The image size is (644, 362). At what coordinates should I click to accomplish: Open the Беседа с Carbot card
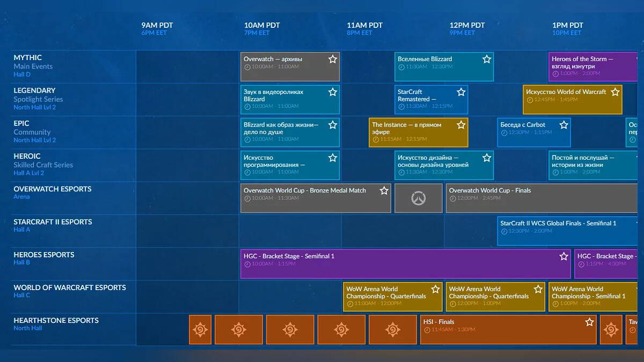pos(534,132)
